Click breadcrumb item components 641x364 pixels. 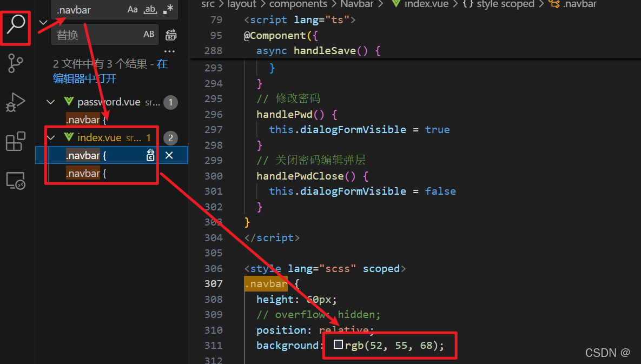(x=298, y=4)
